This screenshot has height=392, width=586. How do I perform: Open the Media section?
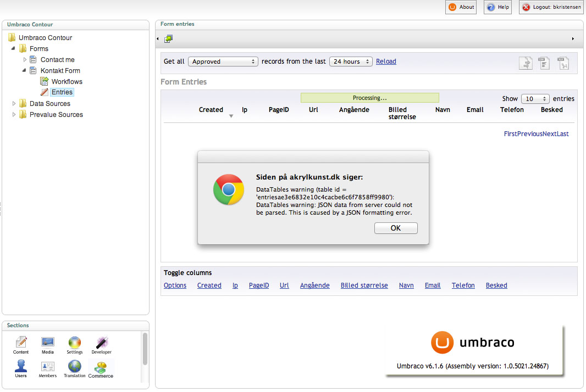(x=48, y=345)
